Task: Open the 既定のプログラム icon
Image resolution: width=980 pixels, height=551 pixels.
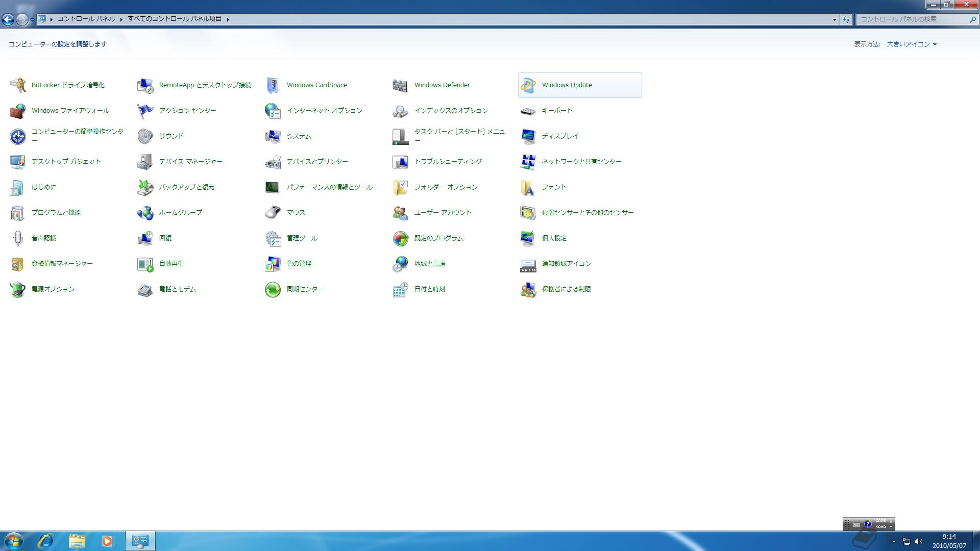Action: (401, 238)
